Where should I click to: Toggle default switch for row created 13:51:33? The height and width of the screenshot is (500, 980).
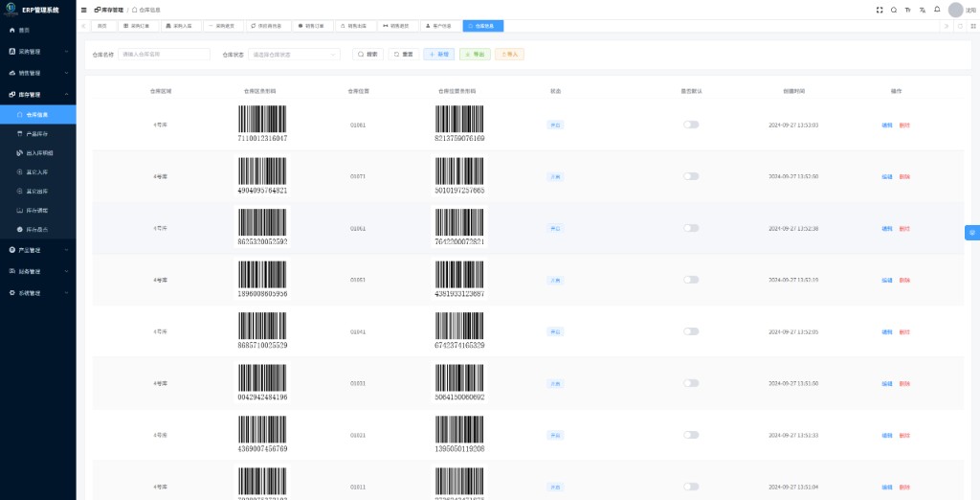pos(691,435)
